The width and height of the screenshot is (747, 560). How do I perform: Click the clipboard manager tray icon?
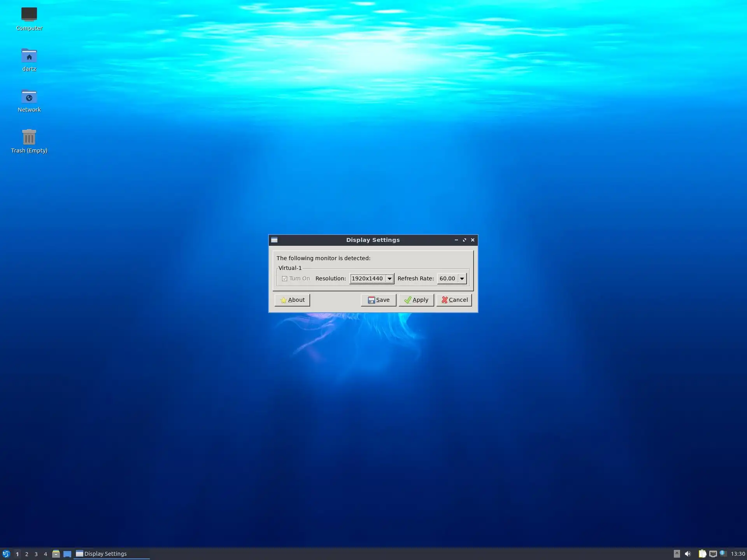click(702, 554)
